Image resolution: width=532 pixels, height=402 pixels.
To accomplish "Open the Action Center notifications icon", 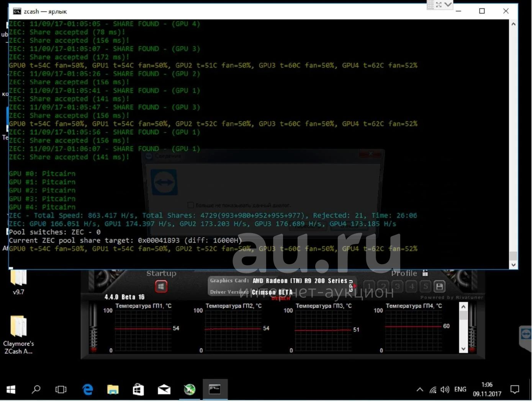I will pyautogui.click(x=515, y=390).
